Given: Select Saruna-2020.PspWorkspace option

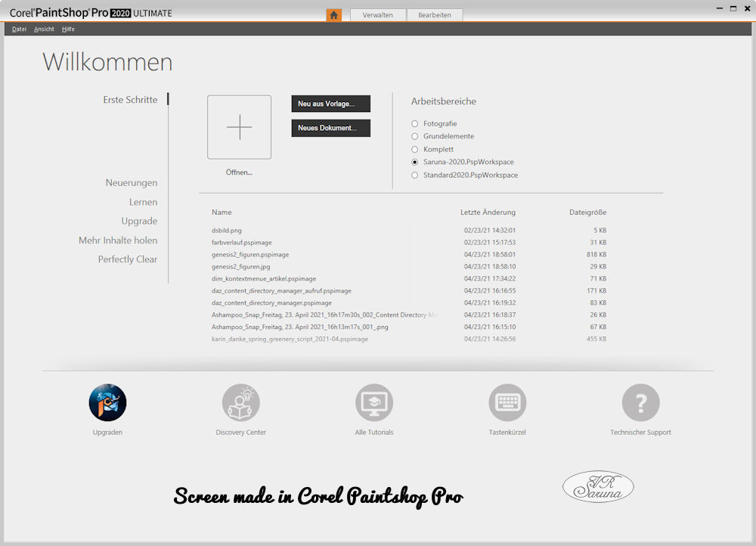Looking at the screenshot, I should [x=414, y=162].
